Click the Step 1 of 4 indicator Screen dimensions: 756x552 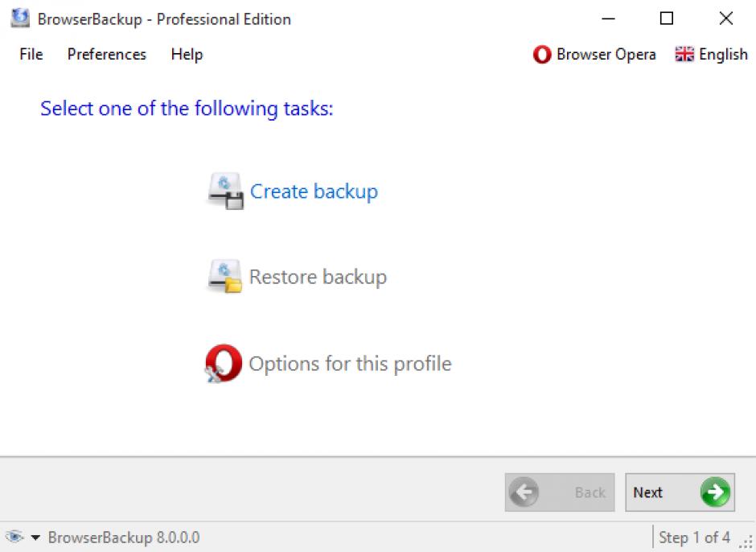pos(694,537)
